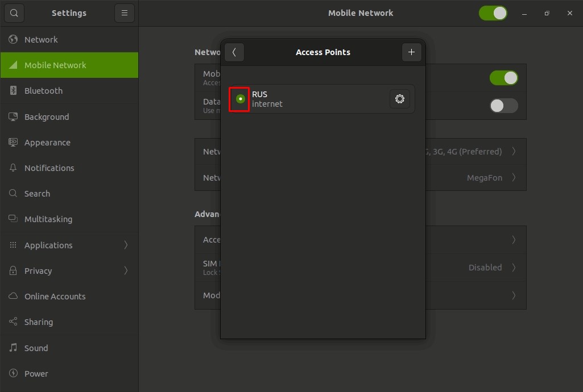Open network mode chevron next to 4G (Preferred)
The width and height of the screenshot is (583, 392).
pyautogui.click(x=514, y=152)
